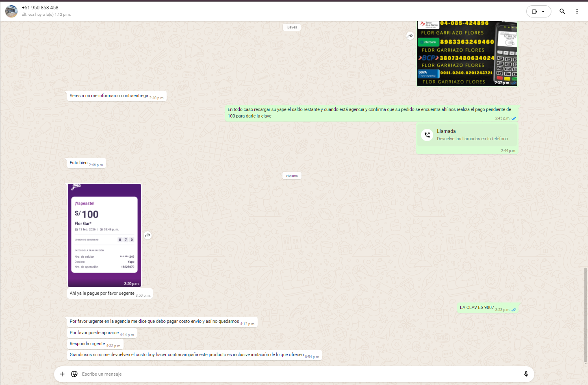This screenshot has width=588, height=385.
Task: Select the 'LA CLAV ES 9007' message
Action: click(x=477, y=308)
